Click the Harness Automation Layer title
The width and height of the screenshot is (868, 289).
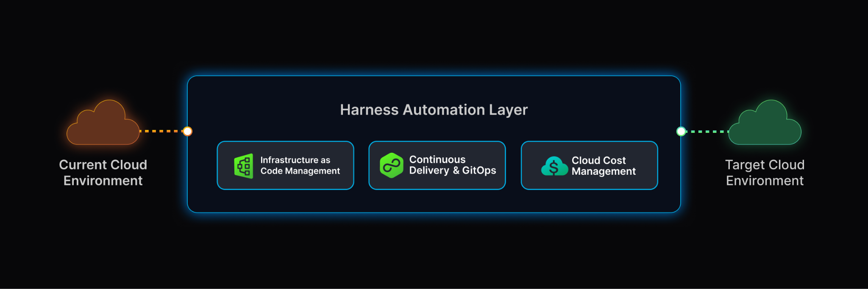[434, 110]
